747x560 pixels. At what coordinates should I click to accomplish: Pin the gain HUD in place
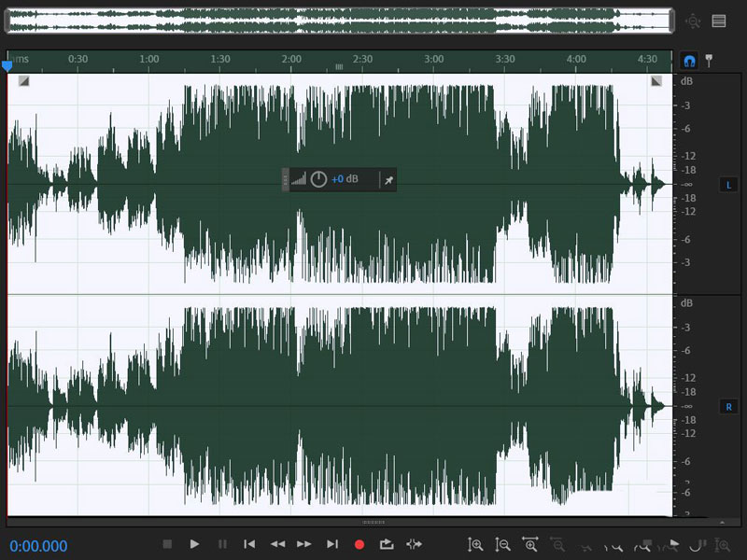[388, 180]
